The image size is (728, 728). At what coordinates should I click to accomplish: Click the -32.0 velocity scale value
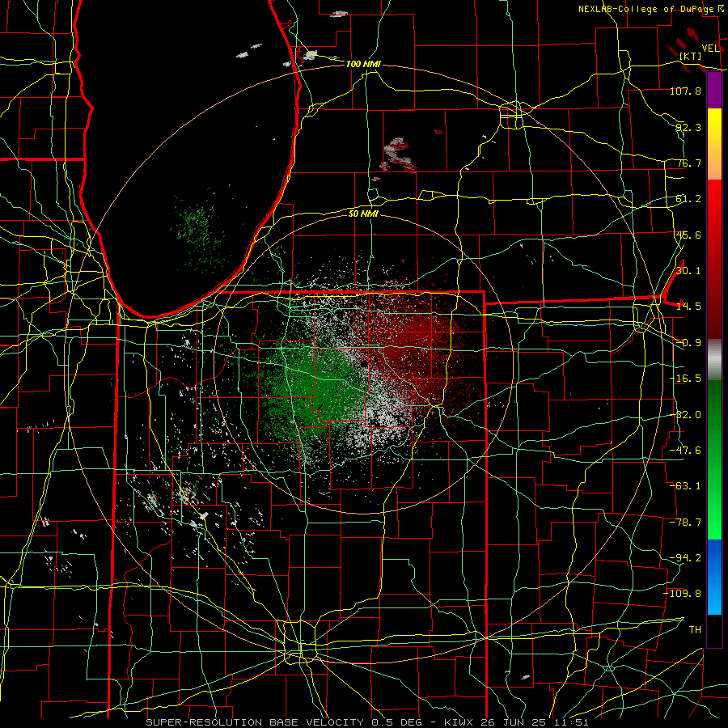[685, 415]
